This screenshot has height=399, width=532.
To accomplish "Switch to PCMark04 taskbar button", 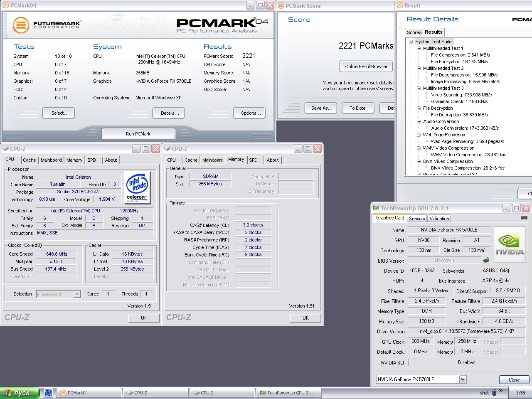I will point(90,393).
